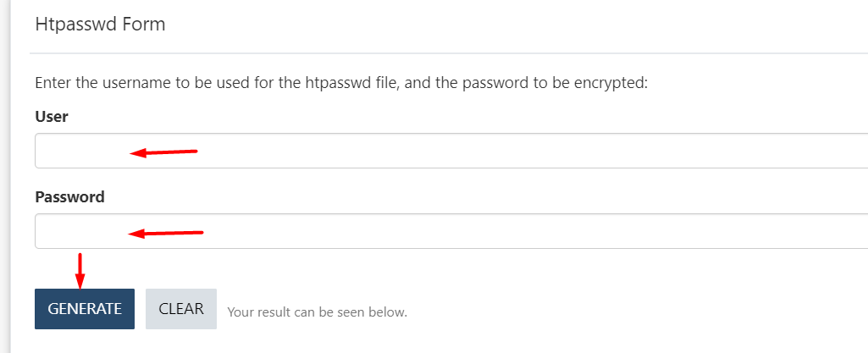
Task: Click the red arrow inside Password field
Action: click(166, 233)
